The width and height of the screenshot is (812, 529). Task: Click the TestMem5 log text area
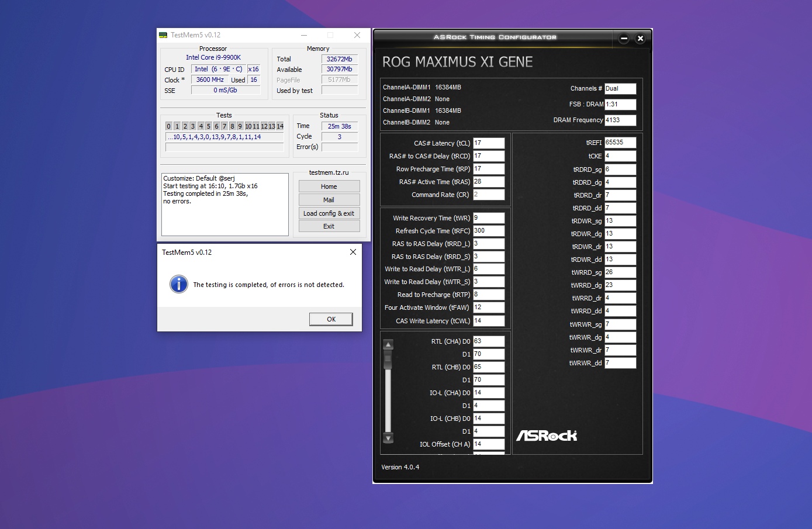click(x=225, y=205)
